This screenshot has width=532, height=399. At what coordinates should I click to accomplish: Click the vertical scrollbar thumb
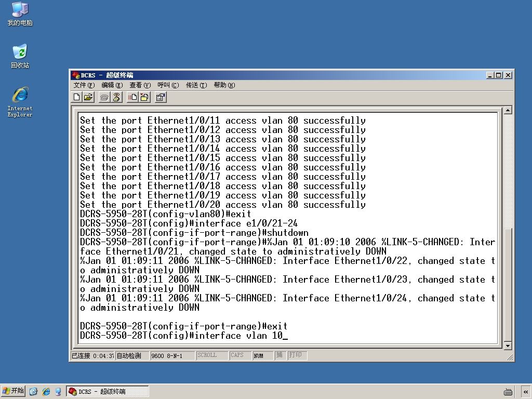point(508,285)
